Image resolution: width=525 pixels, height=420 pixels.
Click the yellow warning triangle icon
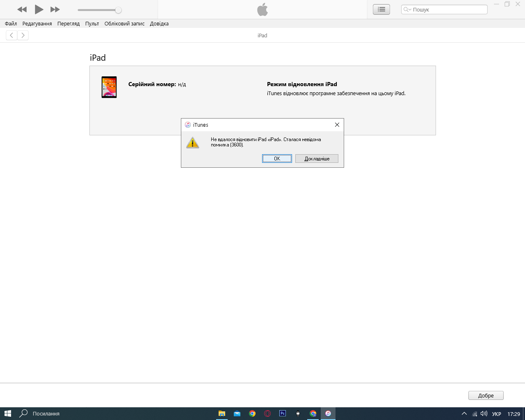point(192,143)
